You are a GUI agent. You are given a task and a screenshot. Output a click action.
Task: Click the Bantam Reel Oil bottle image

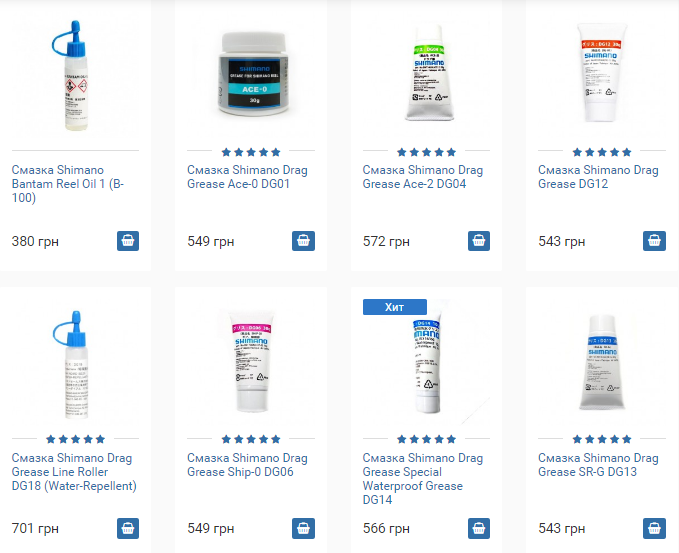point(71,75)
